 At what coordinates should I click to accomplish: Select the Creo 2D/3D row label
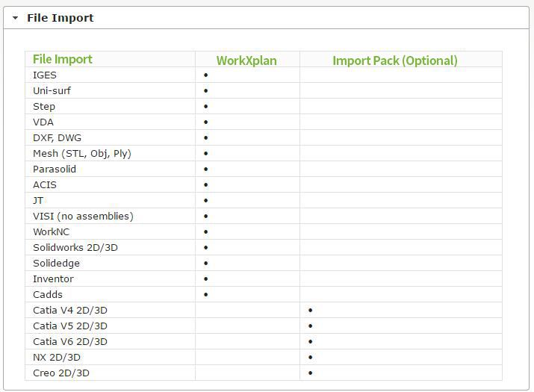point(61,373)
